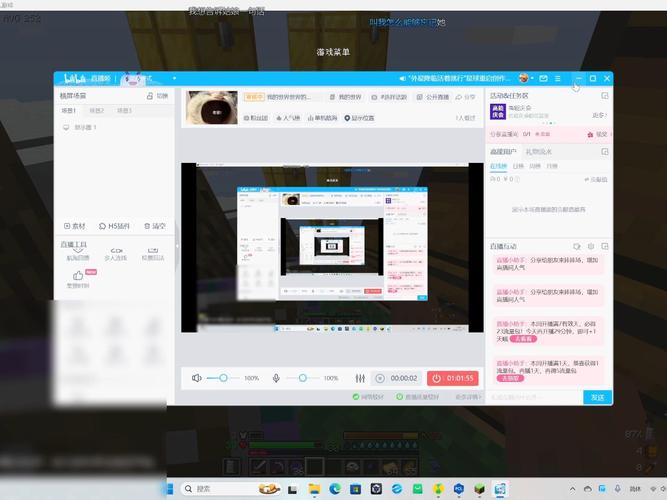667x500 pixels.
Task: Open the user avatar dropdown in title bar
Action: [x=526, y=78]
